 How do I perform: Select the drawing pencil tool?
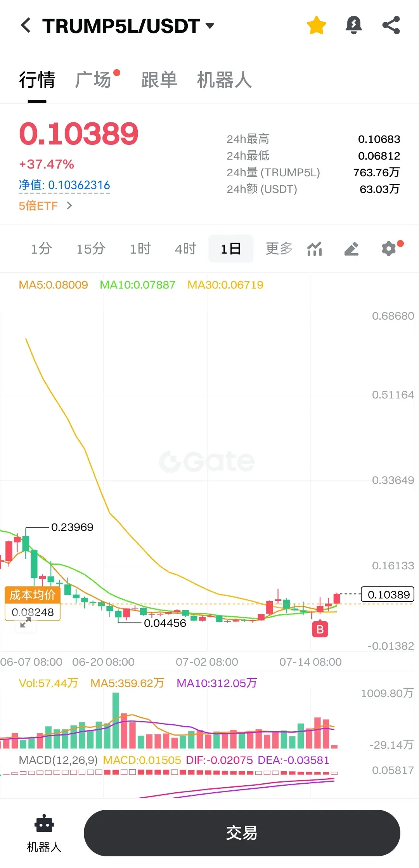(x=351, y=249)
